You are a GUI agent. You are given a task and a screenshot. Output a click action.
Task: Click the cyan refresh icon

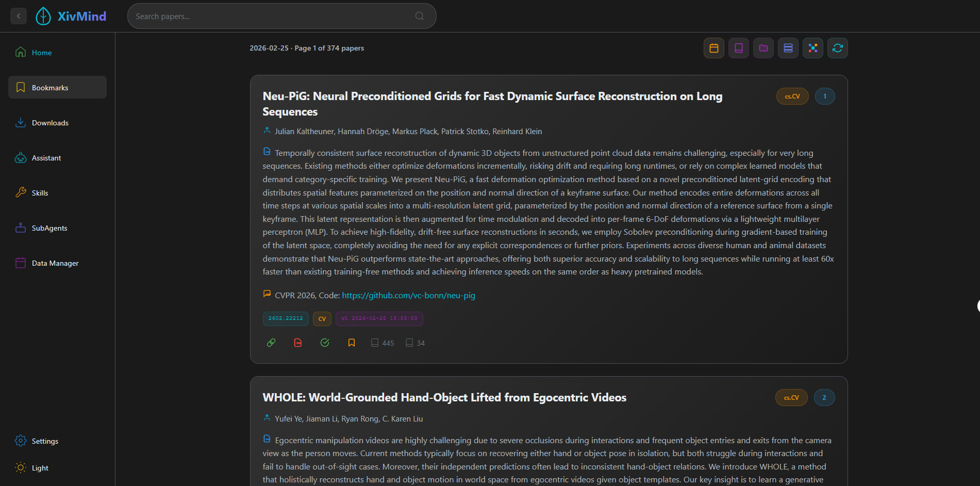[838, 48]
